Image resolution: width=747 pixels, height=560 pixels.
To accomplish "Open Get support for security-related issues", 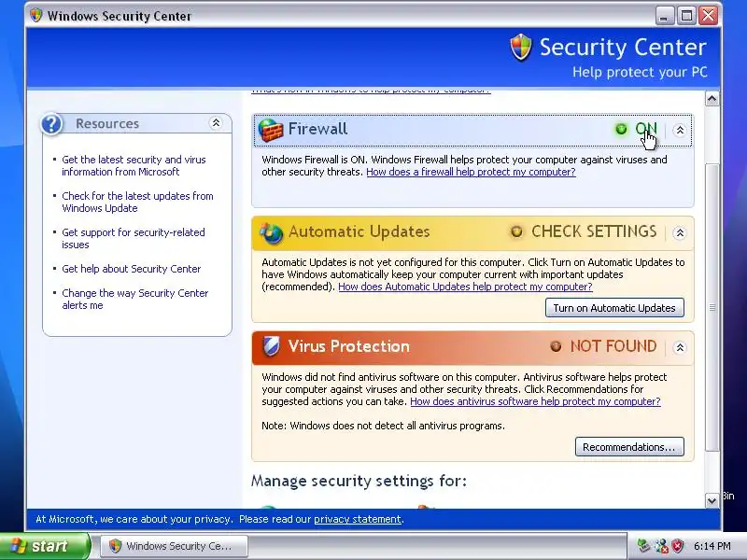I will pyautogui.click(x=134, y=238).
